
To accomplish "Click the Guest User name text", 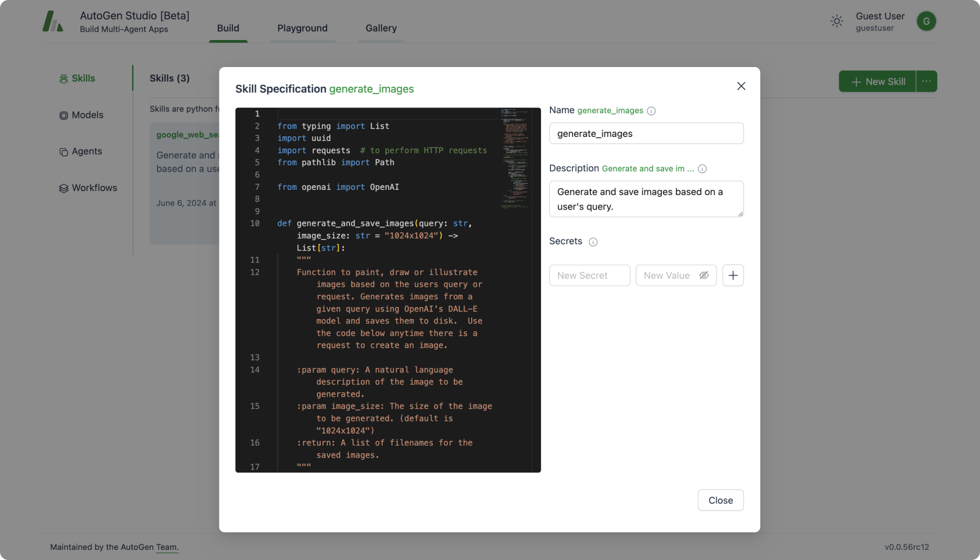I will [x=880, y=16].
